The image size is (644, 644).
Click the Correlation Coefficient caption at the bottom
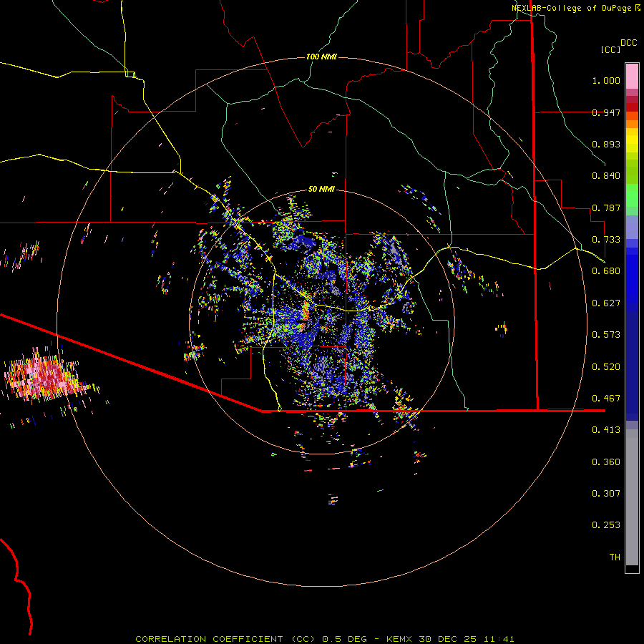tap(324, 639)
